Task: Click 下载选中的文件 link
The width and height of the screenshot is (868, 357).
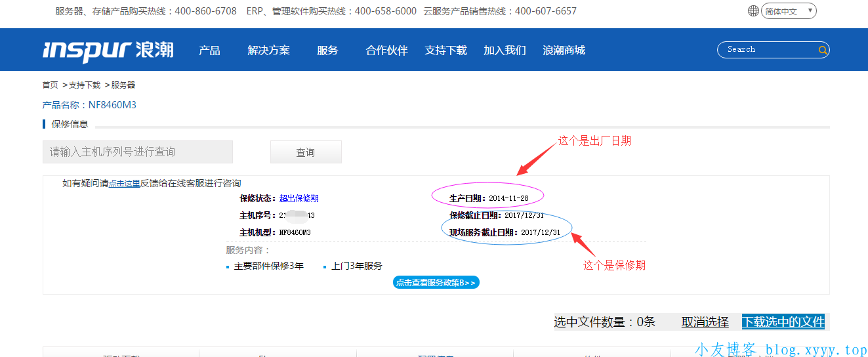Action: 783,322
